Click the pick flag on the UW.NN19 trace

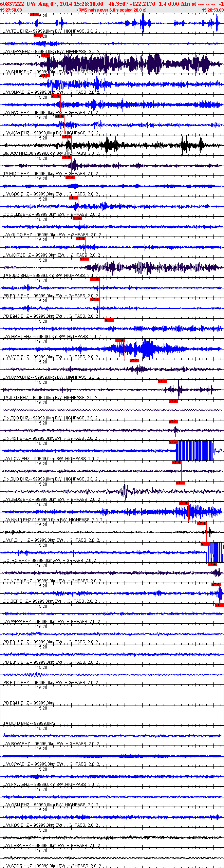tap(184, 503)
